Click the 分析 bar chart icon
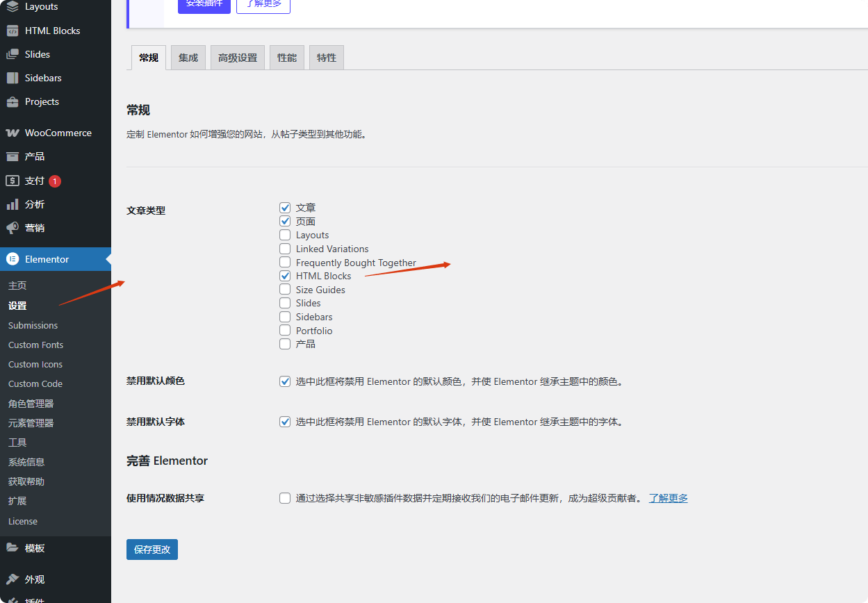This screenshot has width=868, height=603. [x=13, y=204]
